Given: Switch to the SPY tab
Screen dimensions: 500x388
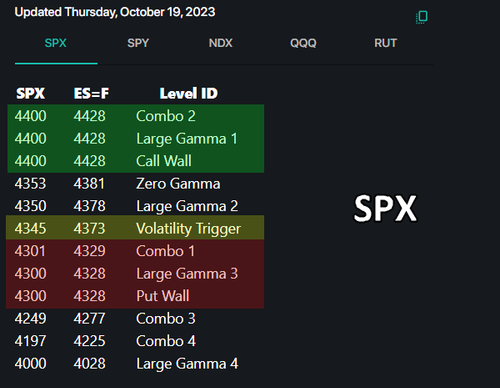Looking at the screenshot, I should pyautogui.click(x=138, y=43).
